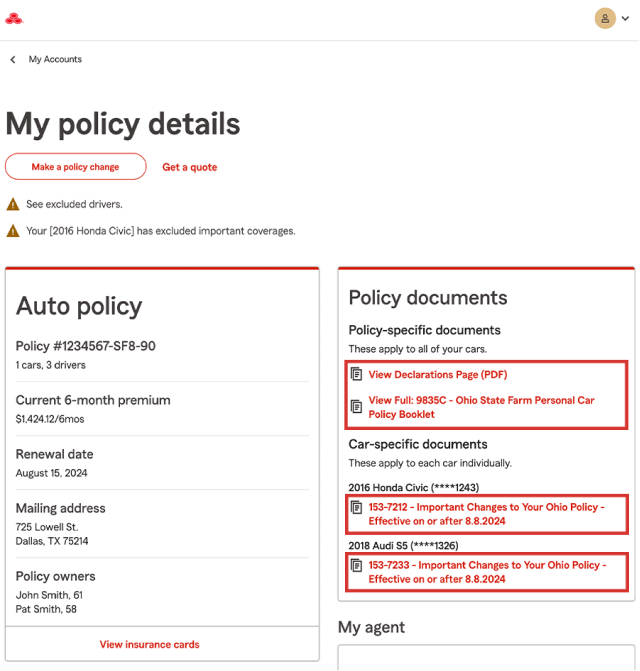
Task: Open View Declarations Page (PDF) link
Action: click(x=438, y=375)
